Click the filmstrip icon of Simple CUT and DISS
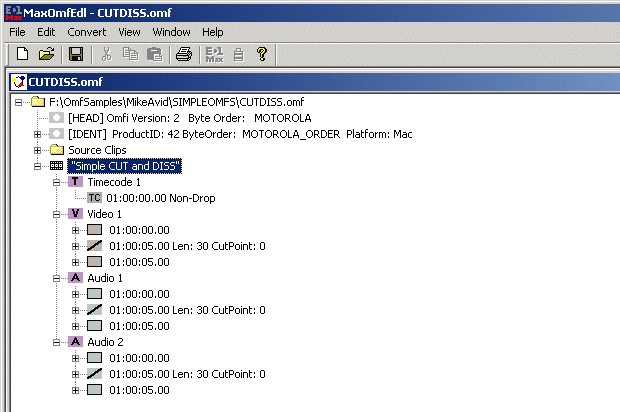The height and width of the screenshot is (412, 620). 56,166
